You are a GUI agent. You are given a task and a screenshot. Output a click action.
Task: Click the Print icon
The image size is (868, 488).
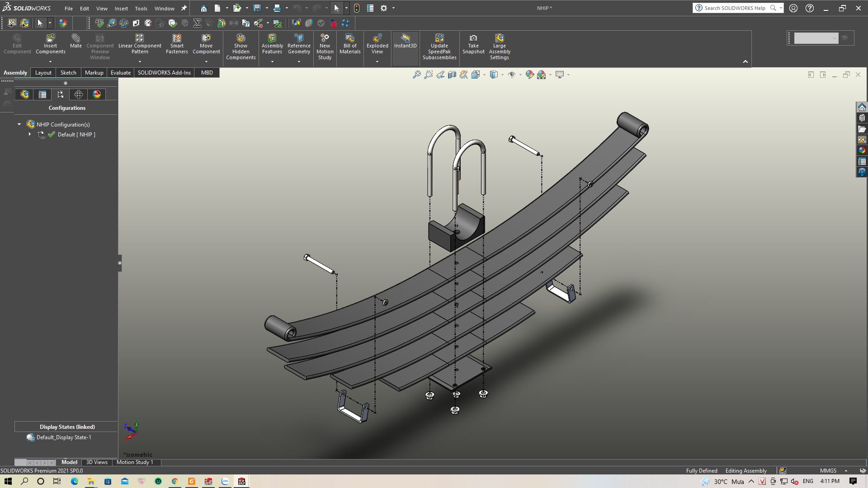point(277,8)
